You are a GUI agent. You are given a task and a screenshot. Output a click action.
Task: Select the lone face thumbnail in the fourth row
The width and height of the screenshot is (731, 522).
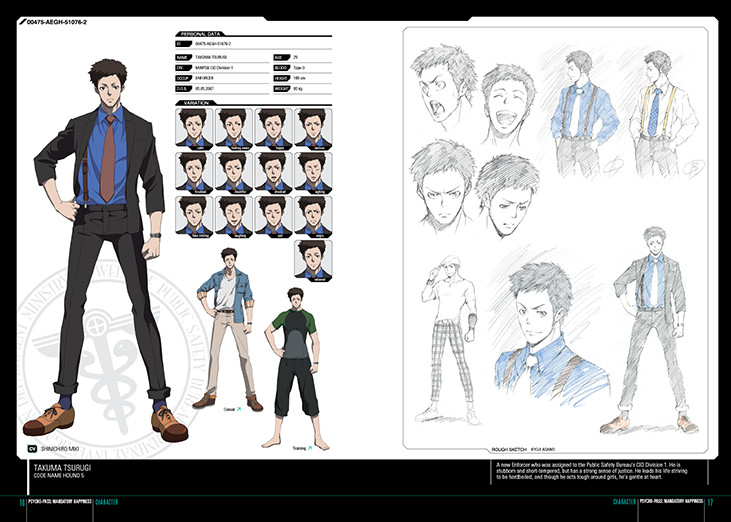tap(314, 258)
